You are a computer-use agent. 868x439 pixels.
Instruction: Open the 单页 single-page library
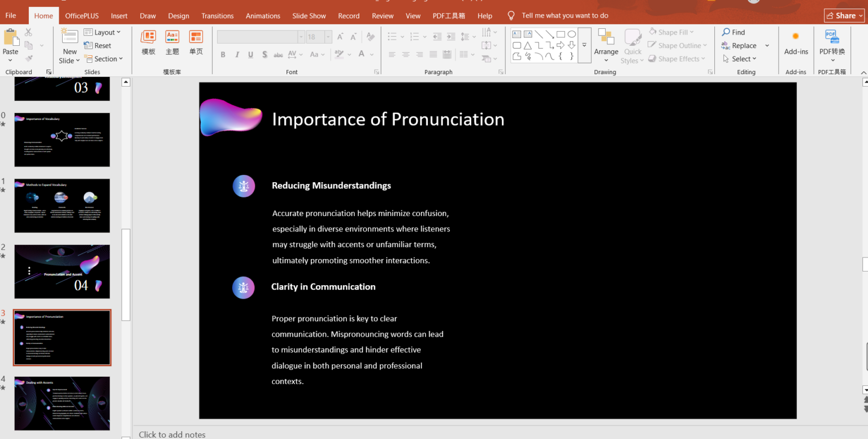coord(196,43)
